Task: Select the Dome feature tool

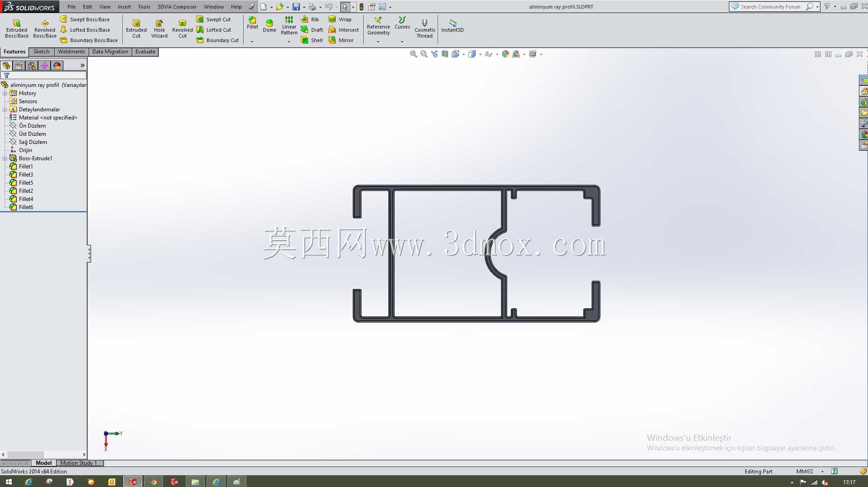Action: (x=270, y=26)
